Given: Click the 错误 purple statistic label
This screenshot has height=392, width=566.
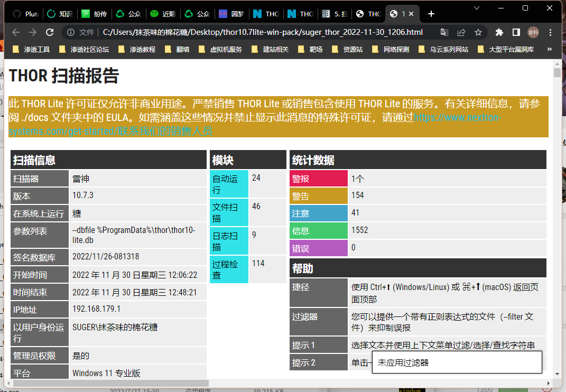Looking at the screenshot, I should [318, 248].
